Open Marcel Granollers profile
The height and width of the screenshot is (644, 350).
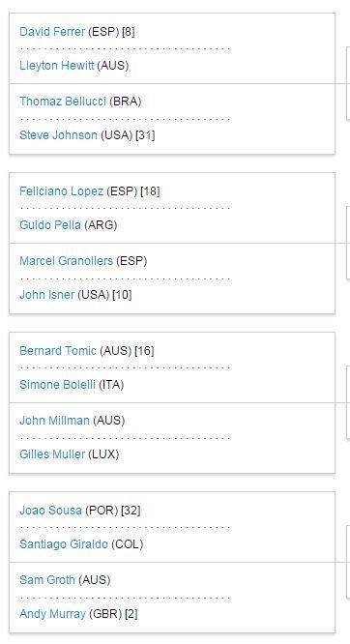tap(66, 261)
